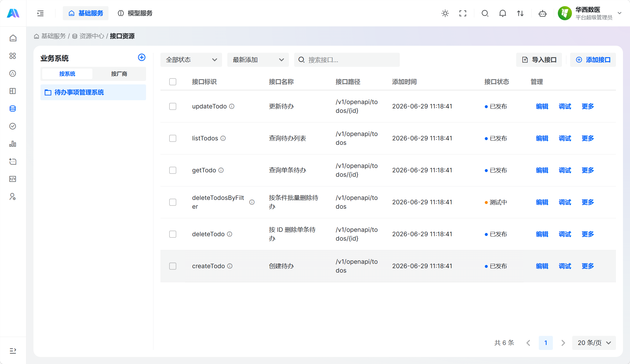
Task: Open the database resource center icon in the sidebar
Action: [x=13, y=108]
